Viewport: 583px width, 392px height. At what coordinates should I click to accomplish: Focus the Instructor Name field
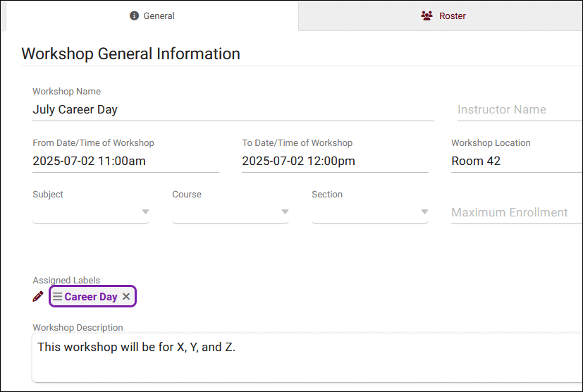point(518,110)
